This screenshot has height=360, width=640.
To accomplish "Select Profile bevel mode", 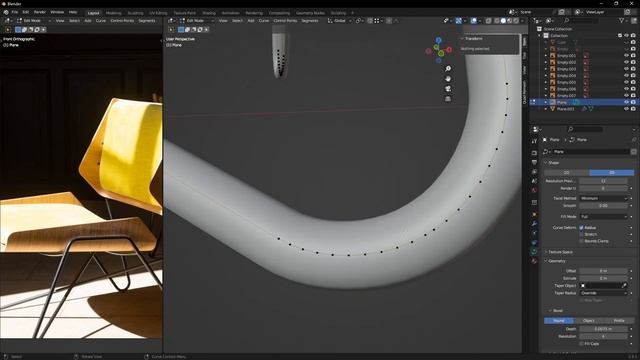I will pos(619,321).
